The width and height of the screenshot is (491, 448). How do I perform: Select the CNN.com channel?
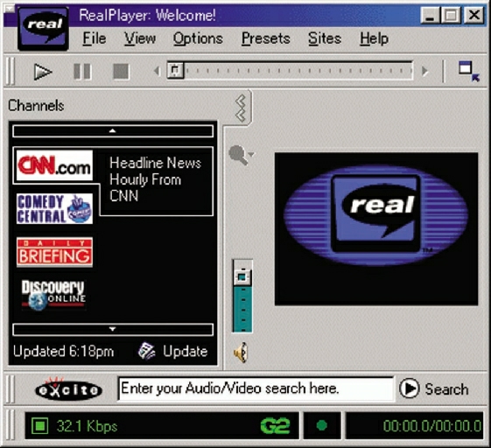54,165
